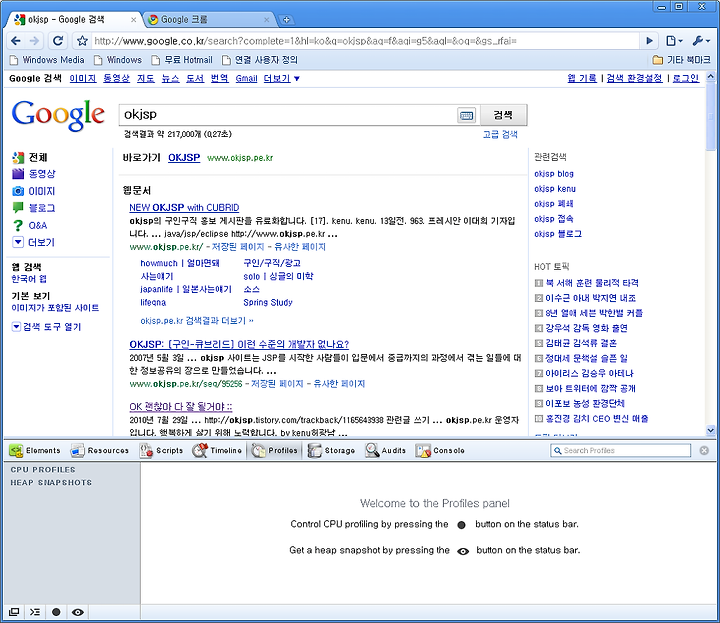This screenshot has height=623, width=720.
Task: Restrict results to 한국어 웹
Action: (x=29, y=279)
